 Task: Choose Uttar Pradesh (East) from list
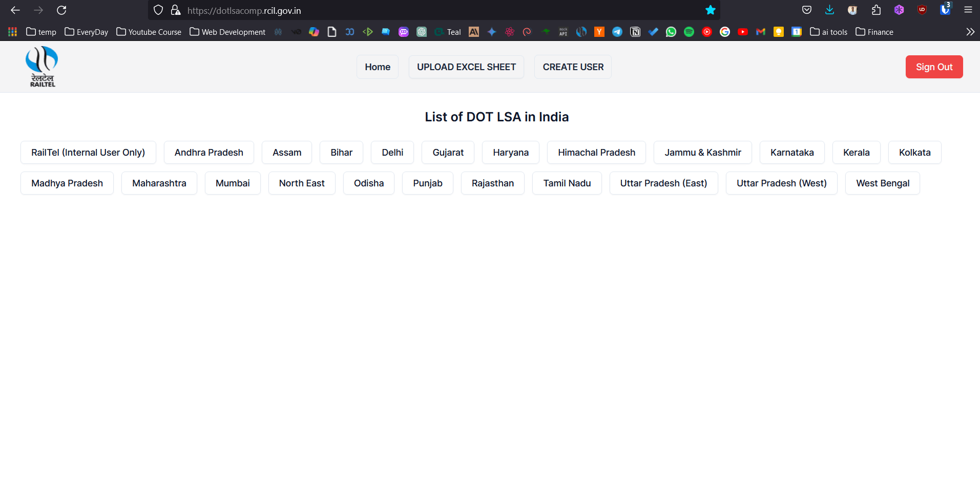(663, 183)
